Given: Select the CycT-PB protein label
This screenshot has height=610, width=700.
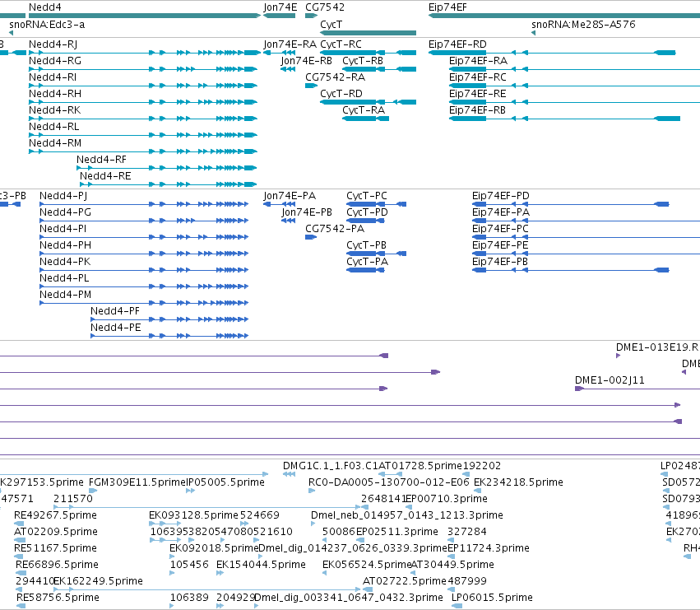Looking at the screenshot, I should (x=367, y=245).
